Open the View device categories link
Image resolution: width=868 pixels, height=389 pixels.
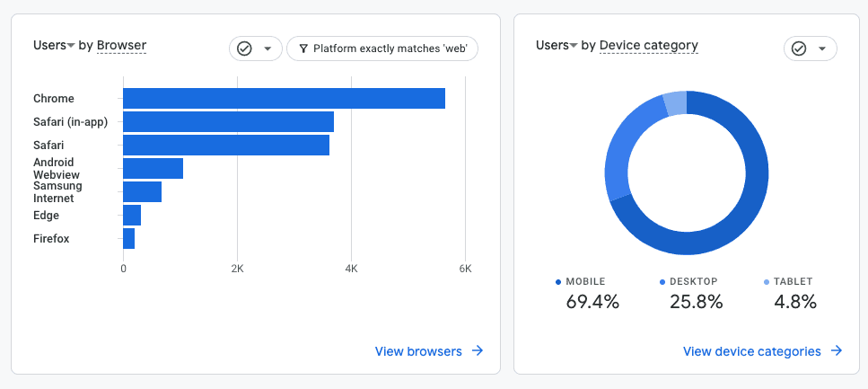751,351
